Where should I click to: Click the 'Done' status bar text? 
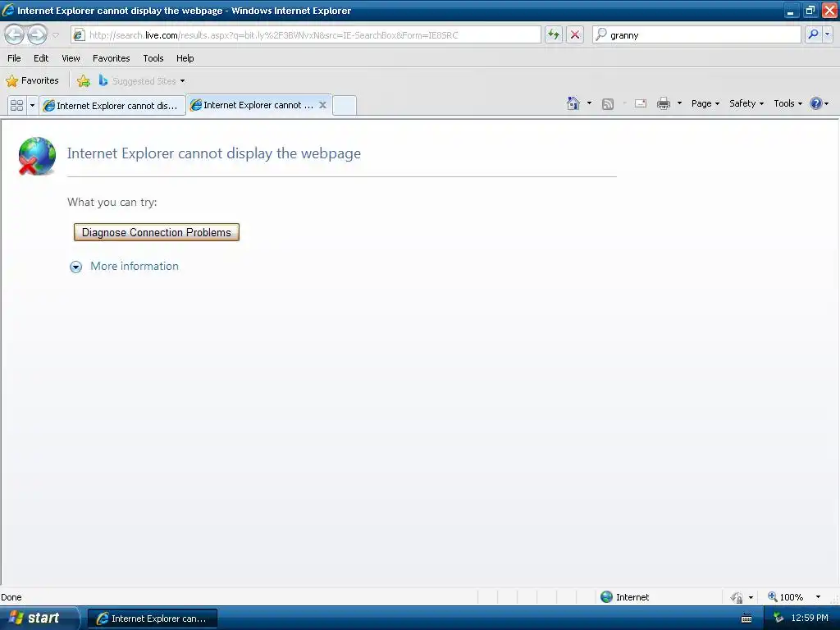(11, 597)
